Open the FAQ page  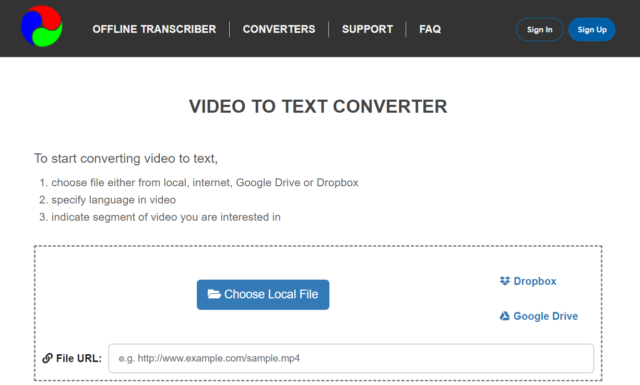430,29
